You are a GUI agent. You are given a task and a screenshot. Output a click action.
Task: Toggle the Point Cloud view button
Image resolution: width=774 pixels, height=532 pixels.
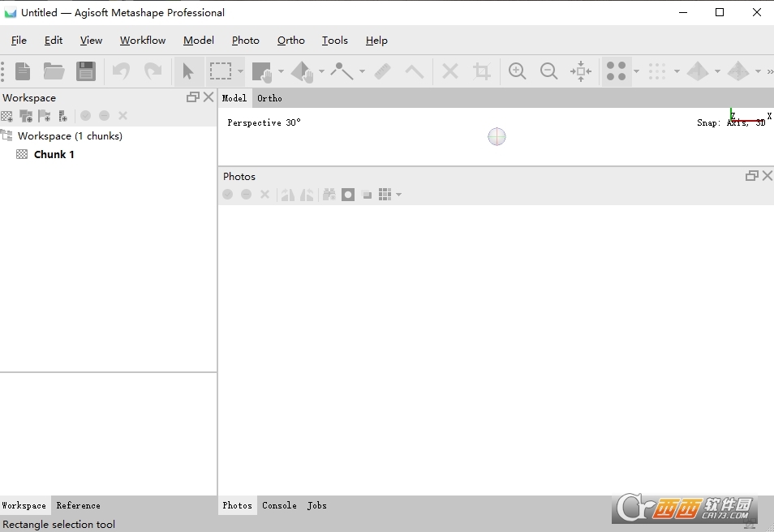[x=616, y=71]
